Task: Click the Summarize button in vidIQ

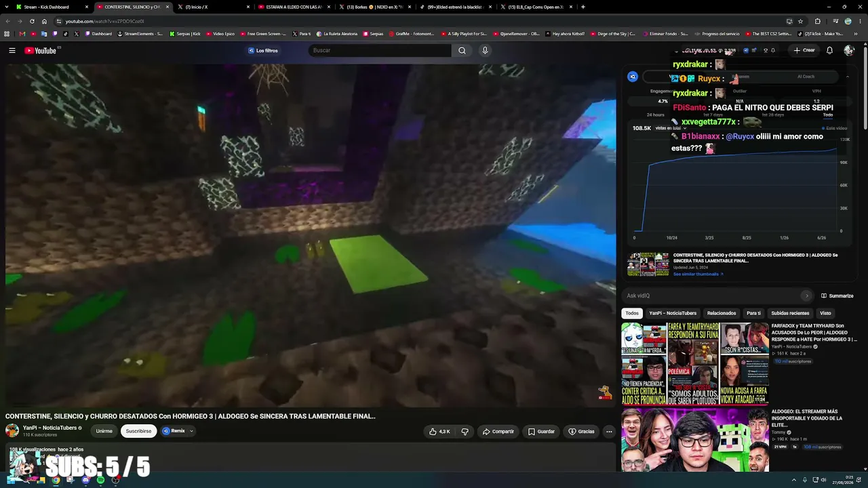Action: [x=837, y=296]
